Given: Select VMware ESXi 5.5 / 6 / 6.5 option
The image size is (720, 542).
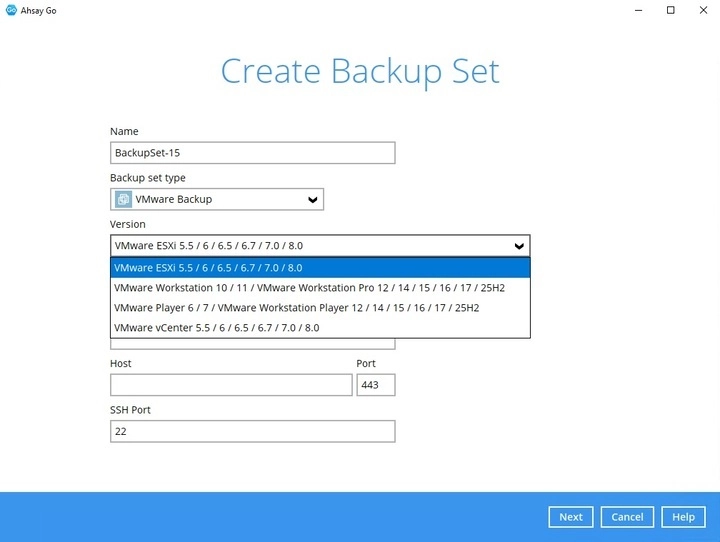Looking at the screenshot, I should coord(320,268).
